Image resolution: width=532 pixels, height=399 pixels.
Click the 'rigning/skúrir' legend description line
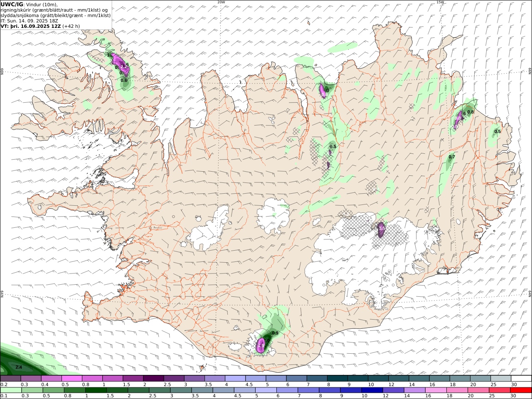pos(54,10)
